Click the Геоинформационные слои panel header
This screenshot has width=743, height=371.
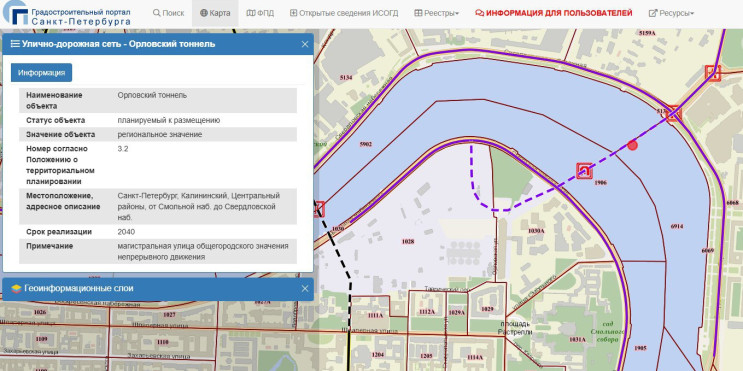(158, 289)
